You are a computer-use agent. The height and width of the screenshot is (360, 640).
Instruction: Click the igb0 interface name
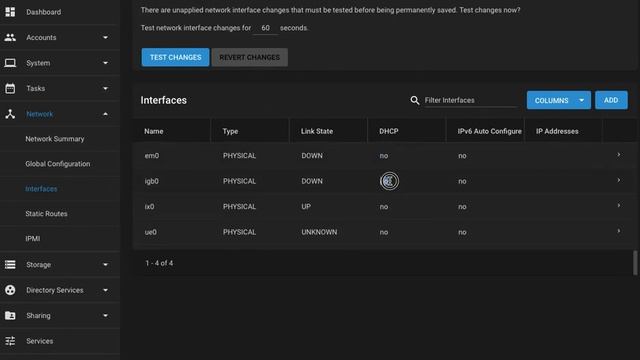pos(151,181)
